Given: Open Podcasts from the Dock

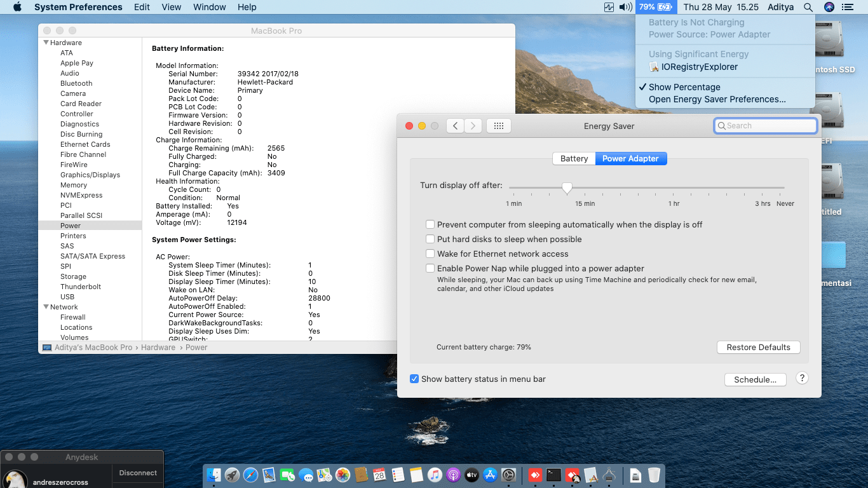Looking at the screenshot, I should [x=453, y=475].
